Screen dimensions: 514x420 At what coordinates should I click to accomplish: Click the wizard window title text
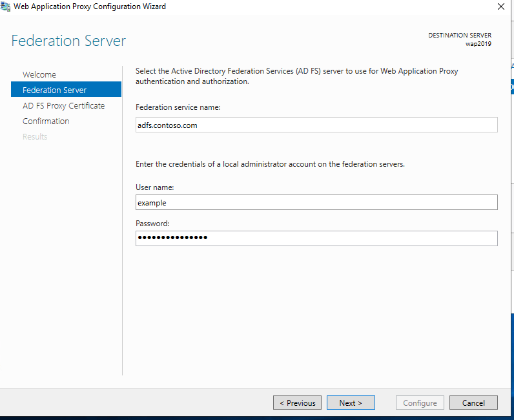pos(90,6)
